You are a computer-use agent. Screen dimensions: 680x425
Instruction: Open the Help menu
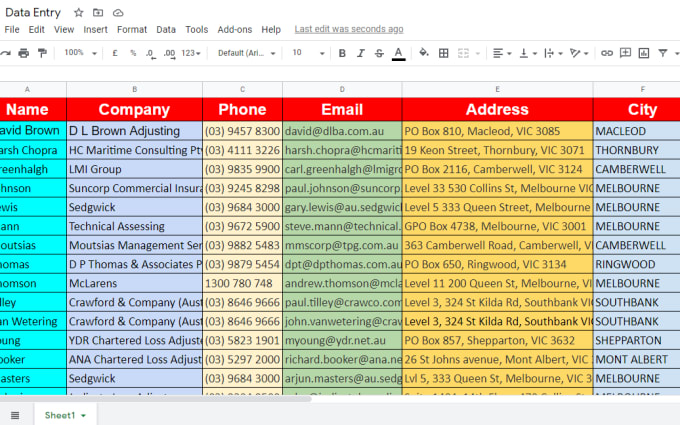(271, 29)
